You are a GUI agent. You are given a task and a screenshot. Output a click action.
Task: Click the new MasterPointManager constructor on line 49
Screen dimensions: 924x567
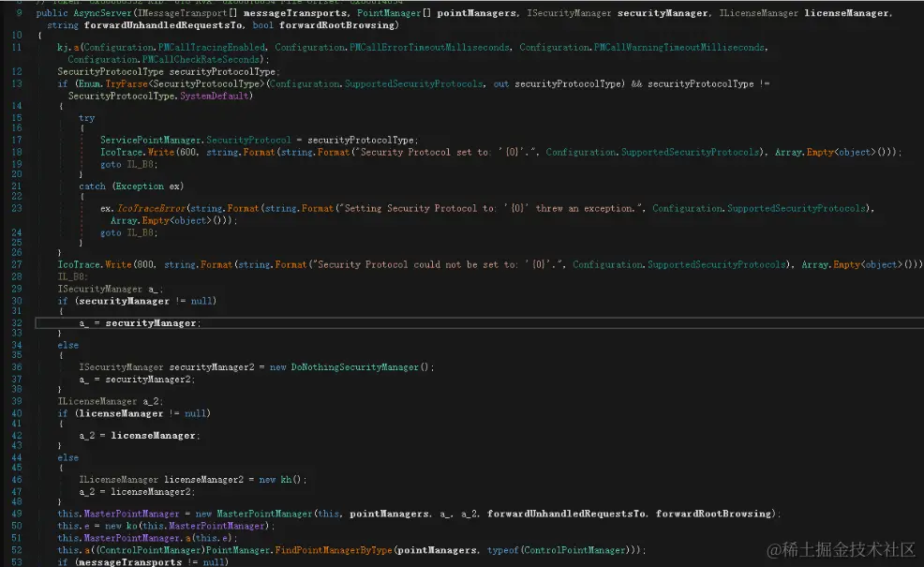255,515
